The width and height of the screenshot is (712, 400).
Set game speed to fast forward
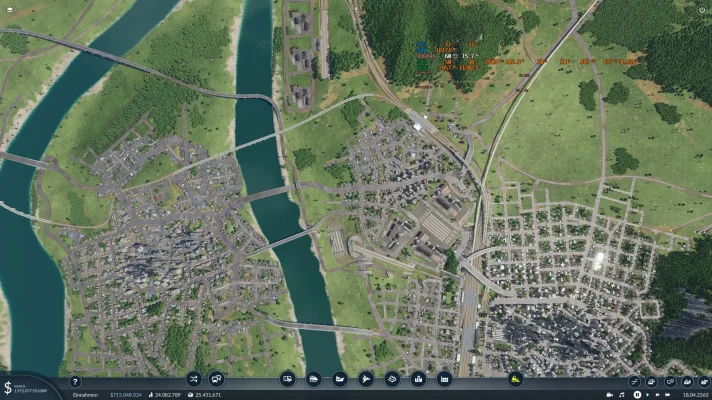tap(658, 395)
